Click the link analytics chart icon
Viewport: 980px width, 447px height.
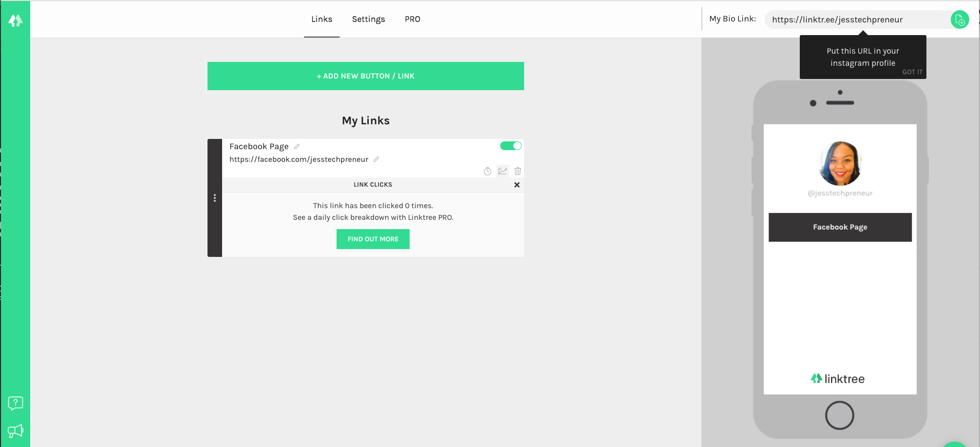coord(503,171)
